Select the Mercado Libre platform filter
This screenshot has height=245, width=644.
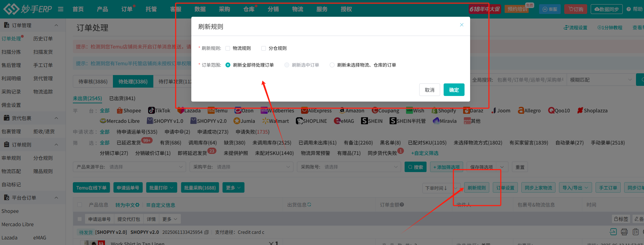(x=120, y=121)
